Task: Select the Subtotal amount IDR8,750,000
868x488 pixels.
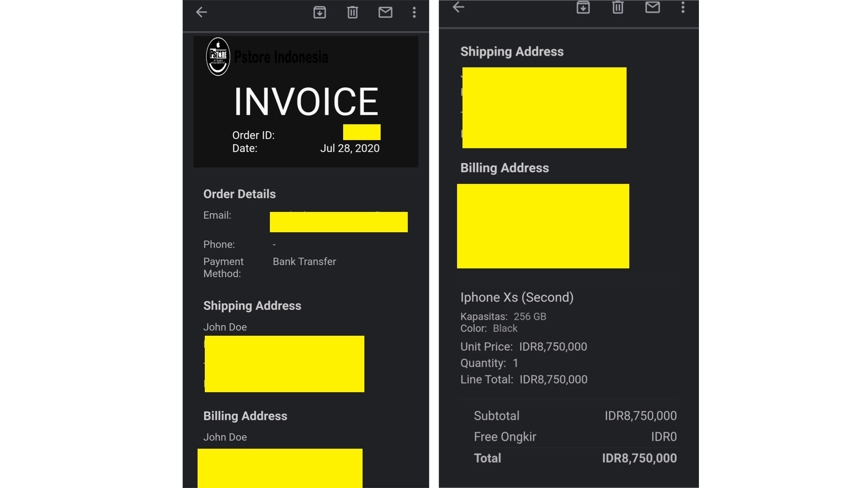Action: point(641,416)
